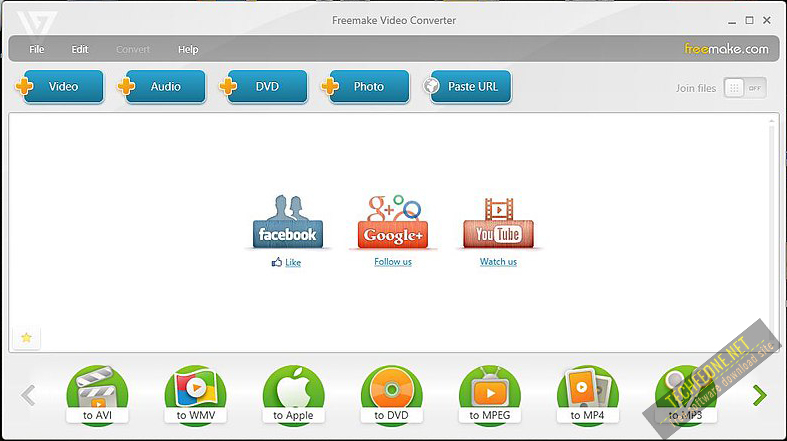Viewport: 787px width, 441px height.
Task: Click the file list vertical scrollbar
Action: coord(772,232)
